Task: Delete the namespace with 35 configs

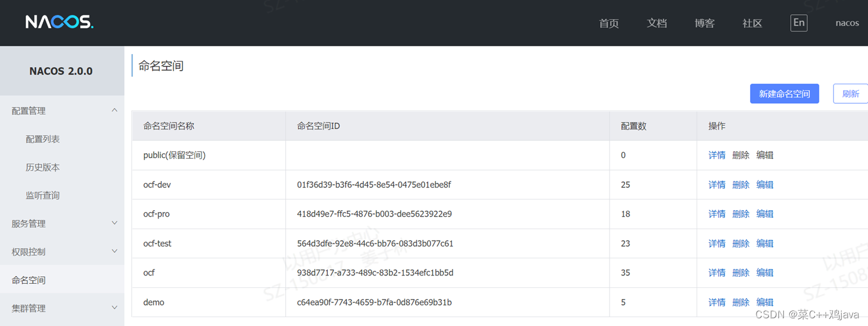Action: [x=741, y=273]
